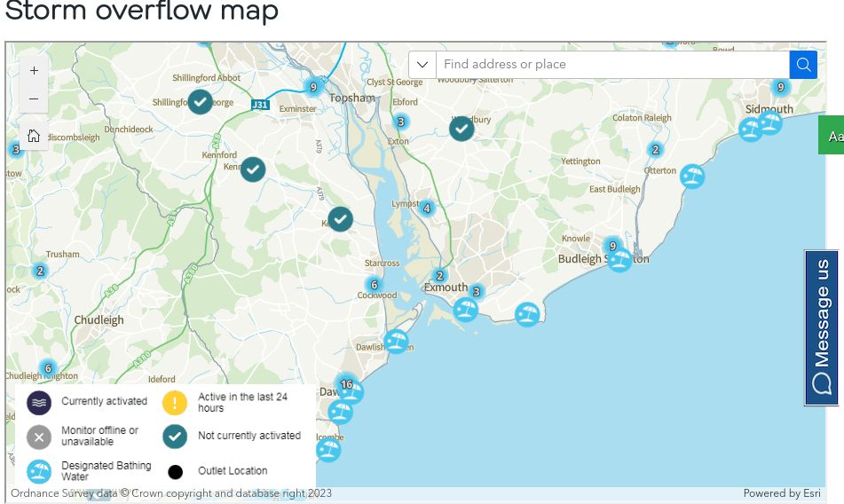This screenshot has height=504, width=844.
Task: Zoom out on the map
Action: pyautogui.click(x=34, y=98)
